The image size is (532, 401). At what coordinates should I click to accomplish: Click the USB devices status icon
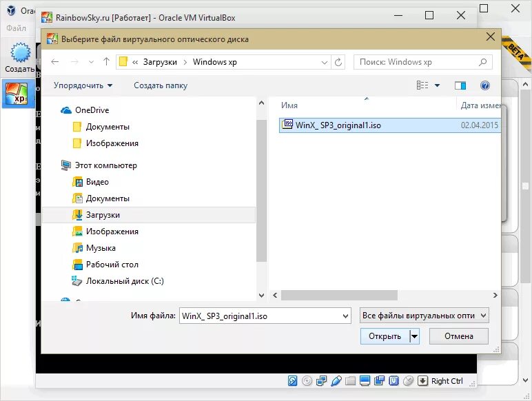coord(336,381)
